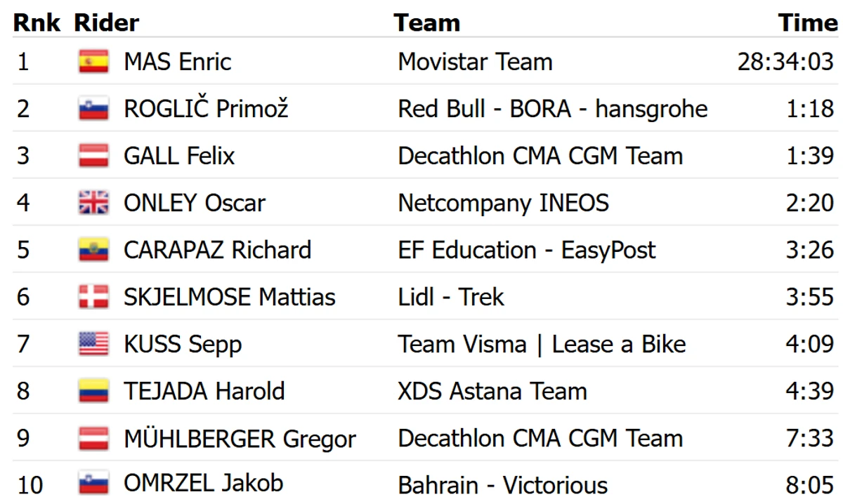
Task: Open rider profile ROGLIČ Primož
Action: 207,109
